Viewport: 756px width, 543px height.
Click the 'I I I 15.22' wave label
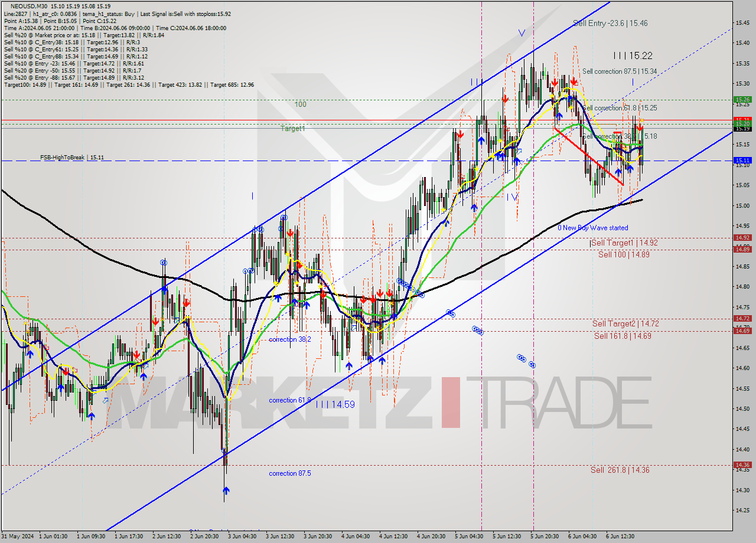pos(633,55)
